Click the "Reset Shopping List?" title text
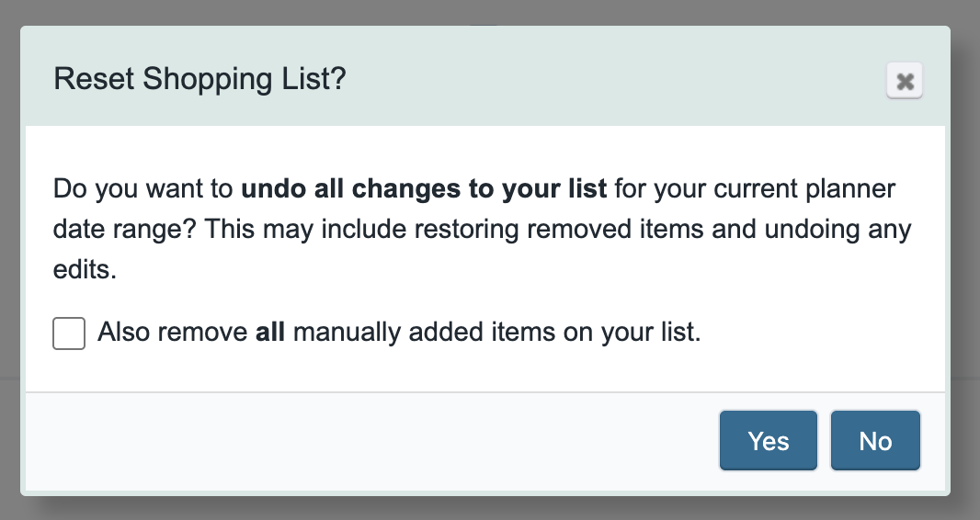 tap(199, 79)
